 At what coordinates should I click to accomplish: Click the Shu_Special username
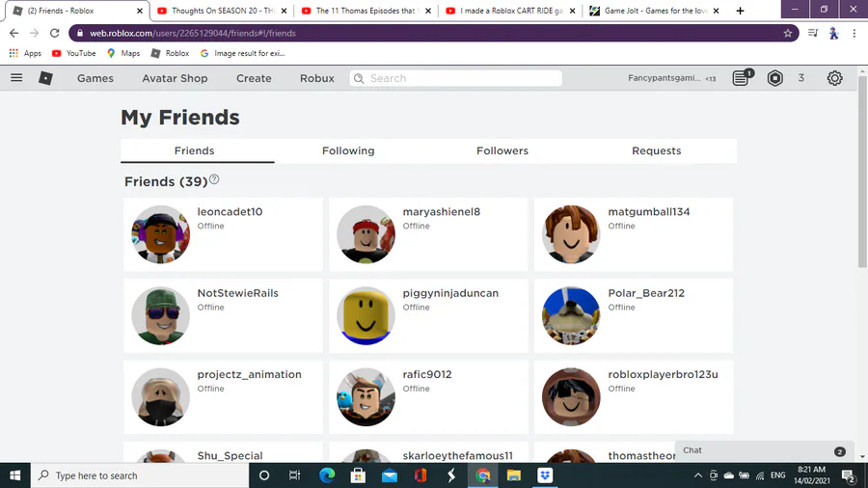230,455
